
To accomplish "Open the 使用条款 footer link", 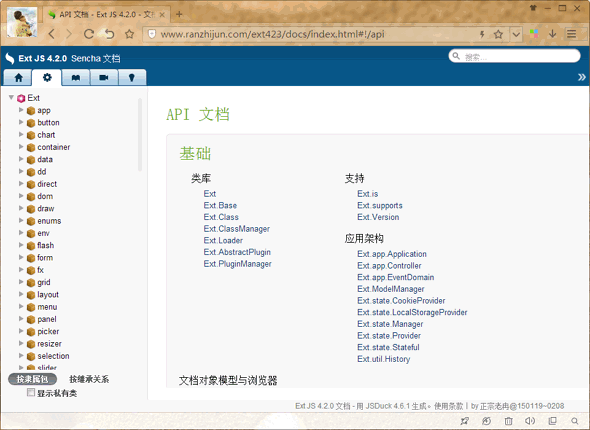I will click(x=449, y=406).
